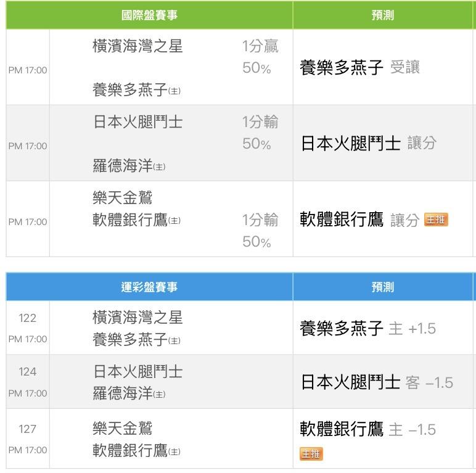Click the 主推 badge in 運彩盤 table
This screenshot has width=476, height=473.
pos(311,454)
